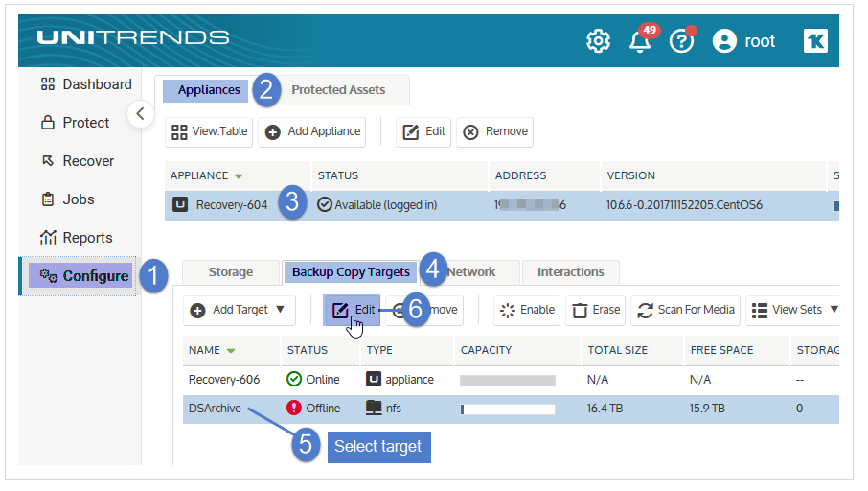Expand the Add Target dropdown
Viewport: 868px width, 491px height.
pyautogui.click(x=239, y=310)
